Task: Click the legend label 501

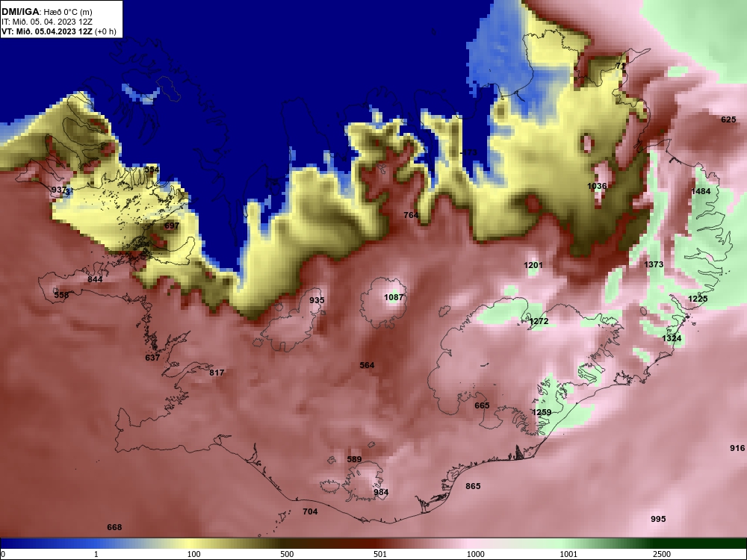Action: [380, 554]
